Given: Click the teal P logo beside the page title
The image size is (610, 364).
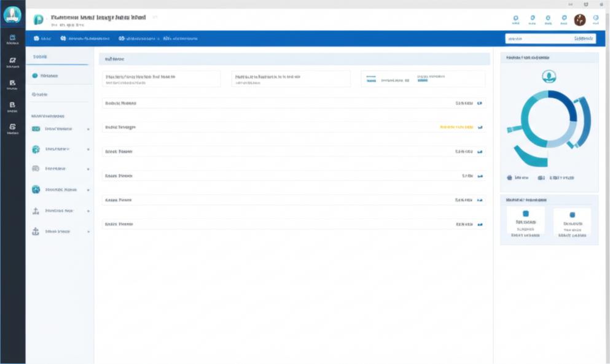Looking at the screenshot, I should tap(39, 20).
